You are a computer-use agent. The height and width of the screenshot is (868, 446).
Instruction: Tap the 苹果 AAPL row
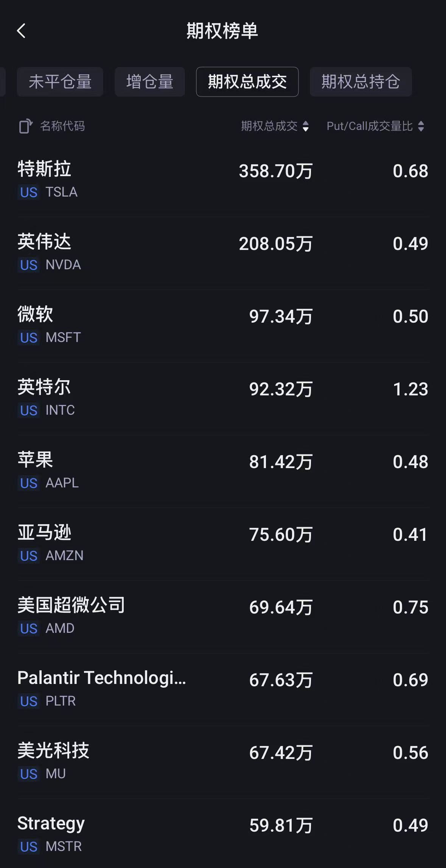223,471
